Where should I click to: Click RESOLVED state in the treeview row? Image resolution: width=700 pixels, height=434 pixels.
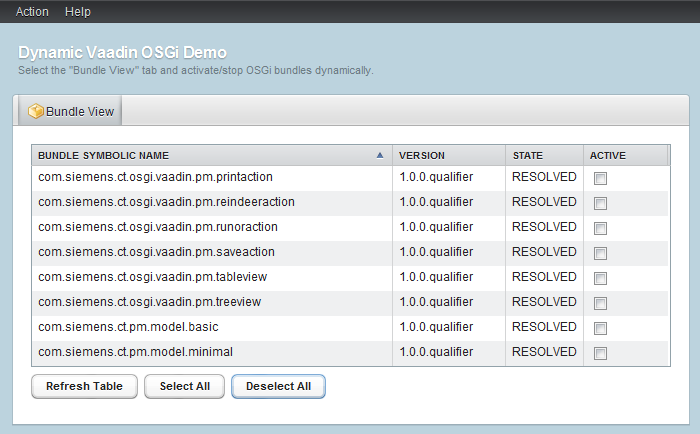click(x=544, y=302)
